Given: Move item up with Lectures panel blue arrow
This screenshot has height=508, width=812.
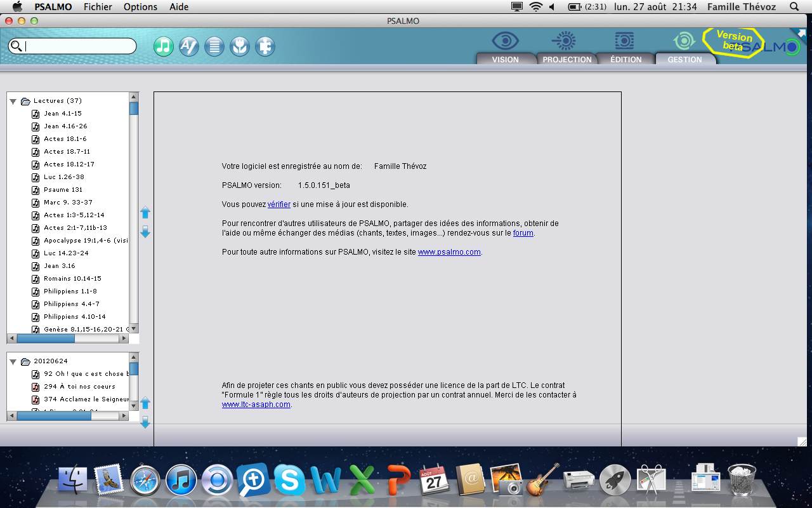Looking at the screenshot, I should [145, 212].
